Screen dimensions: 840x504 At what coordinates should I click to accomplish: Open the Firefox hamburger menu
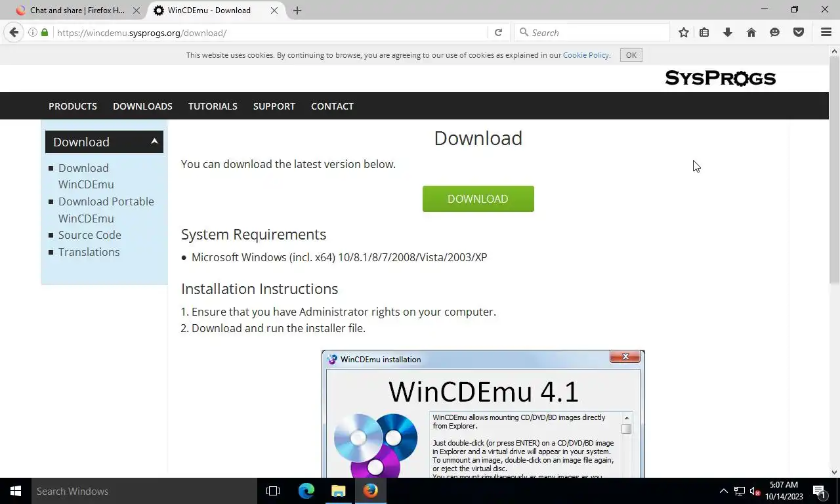(826, 33)
